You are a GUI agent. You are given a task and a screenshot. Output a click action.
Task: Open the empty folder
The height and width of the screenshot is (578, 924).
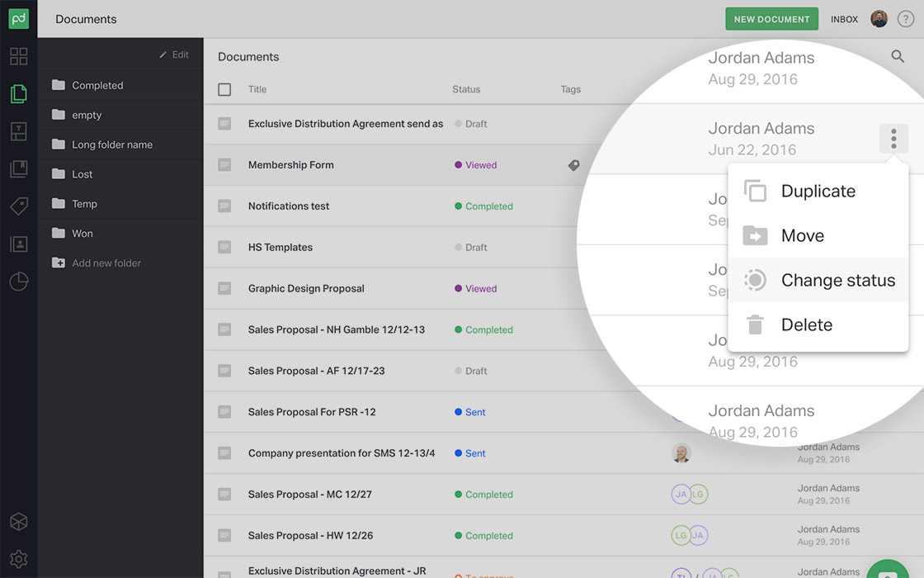pos(120,115)
